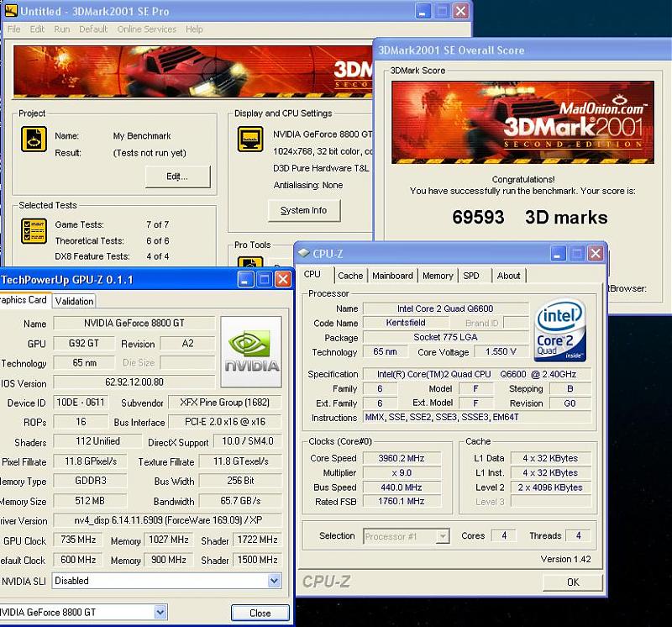The image size is (672, 627).
Task: Switch to the SPD tab in CPU-Z
Action: coord(471,276)
